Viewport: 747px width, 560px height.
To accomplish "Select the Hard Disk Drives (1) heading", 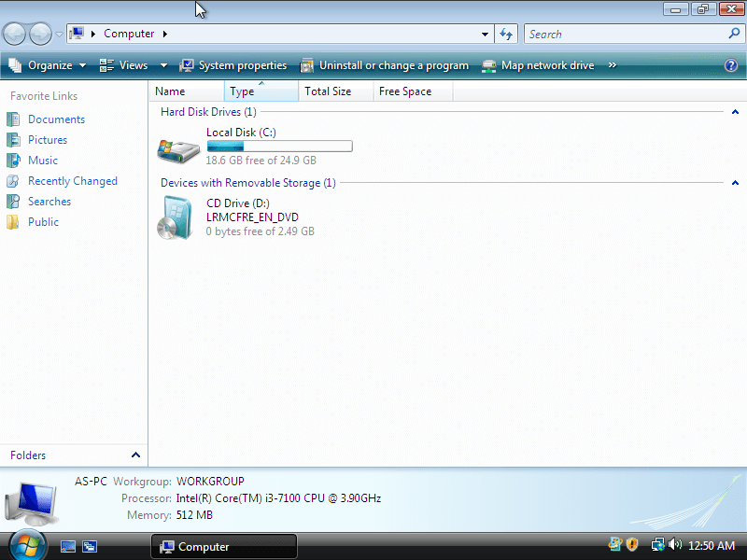I will click(x=208, y=112).
